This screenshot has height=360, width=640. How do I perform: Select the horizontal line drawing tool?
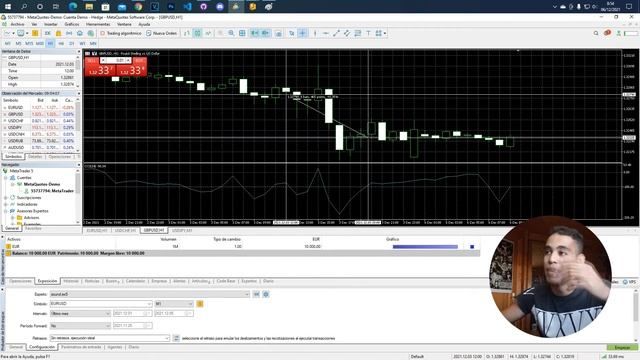[325, 33]
